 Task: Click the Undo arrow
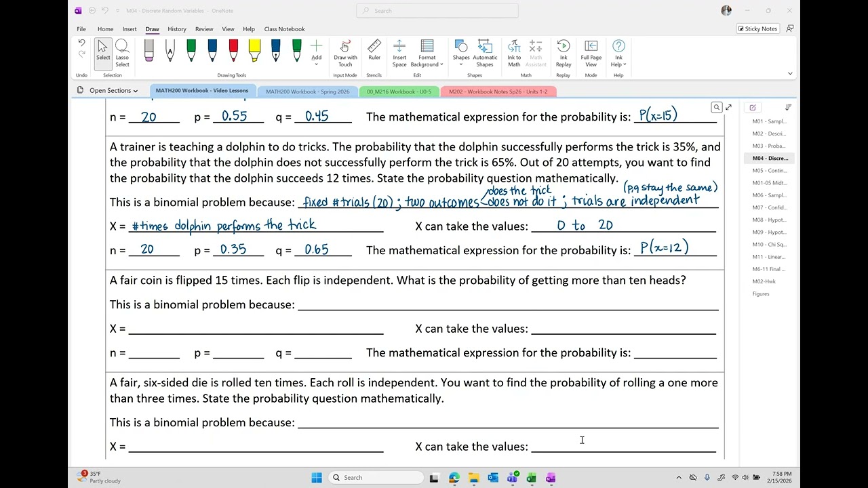click(81, 43)
